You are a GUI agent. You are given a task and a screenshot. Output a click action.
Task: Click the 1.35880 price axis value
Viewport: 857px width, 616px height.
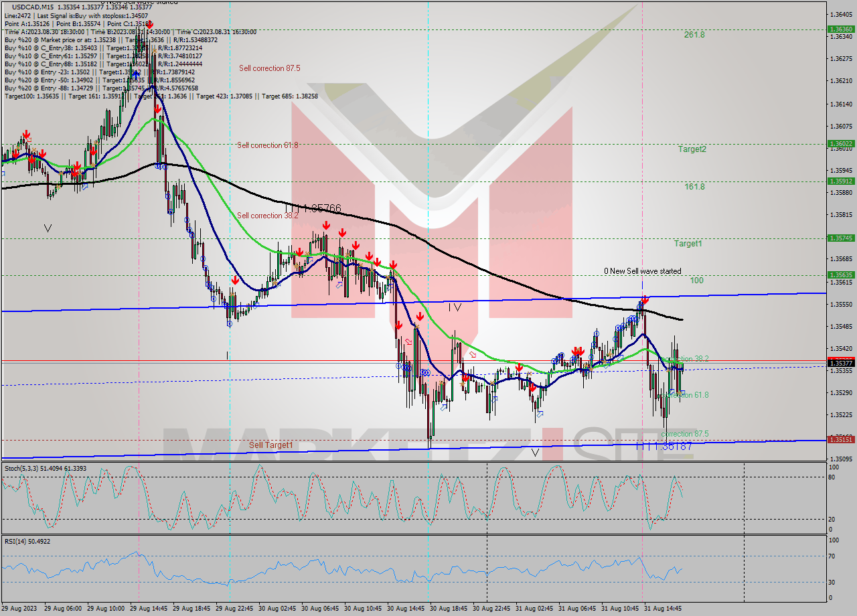(x=840, y=192)
